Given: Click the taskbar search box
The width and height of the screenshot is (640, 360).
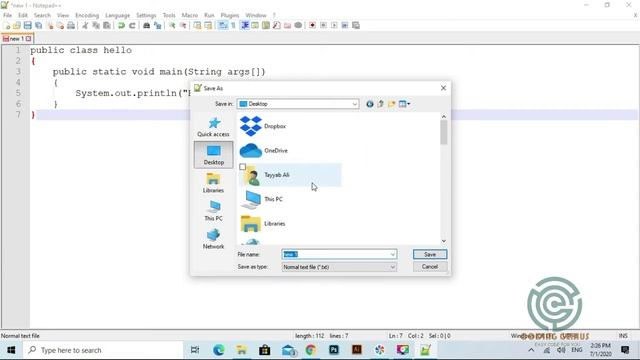Looking at the screenshot, I should [x=102, y=350].
